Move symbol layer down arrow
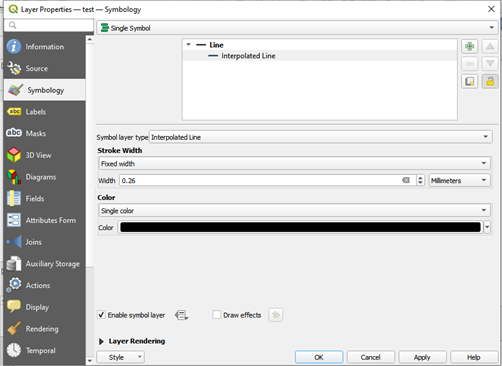 coord(490,64)
